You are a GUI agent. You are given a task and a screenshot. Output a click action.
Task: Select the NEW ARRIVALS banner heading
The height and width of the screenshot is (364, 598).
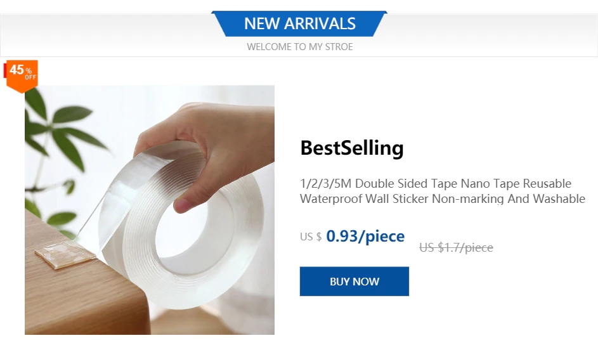[x=299, y=24]
